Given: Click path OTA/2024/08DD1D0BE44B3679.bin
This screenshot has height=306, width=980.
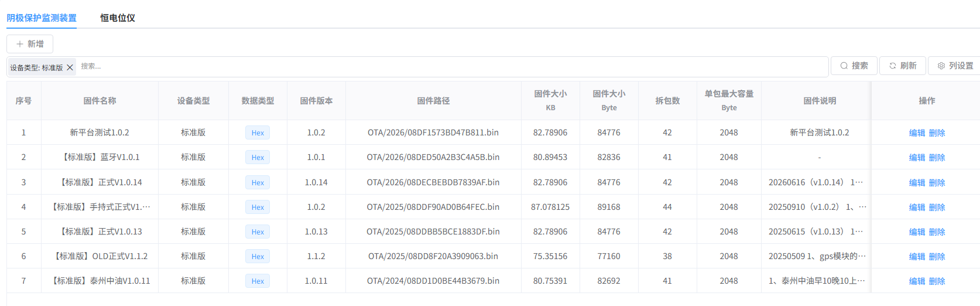Looking at the screenshot, I should click(433, 281).
